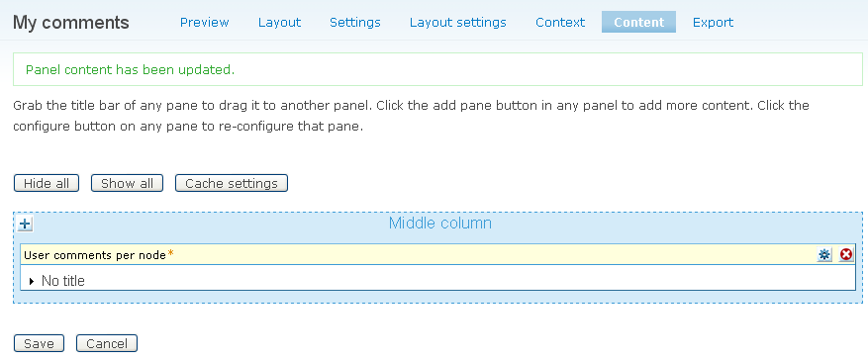The width and height of the screenshot is (868, 361).
Task: Open the Context tab
Action: click(x=560, y=22)
